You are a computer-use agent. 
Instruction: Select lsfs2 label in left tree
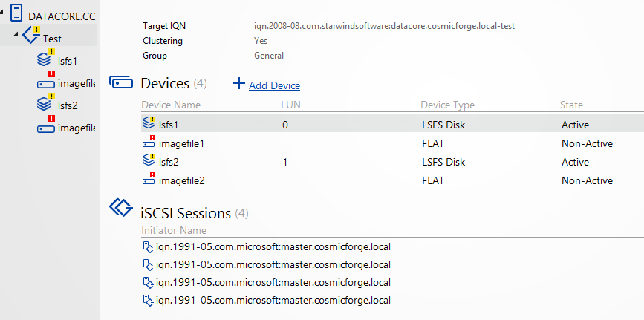coord(68,105)
